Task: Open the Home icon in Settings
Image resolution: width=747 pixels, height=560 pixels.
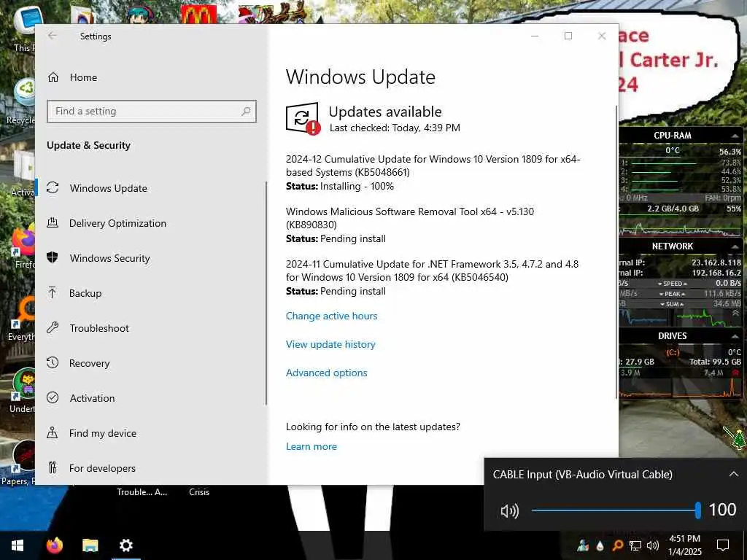Action: click(x=53, y=77)
